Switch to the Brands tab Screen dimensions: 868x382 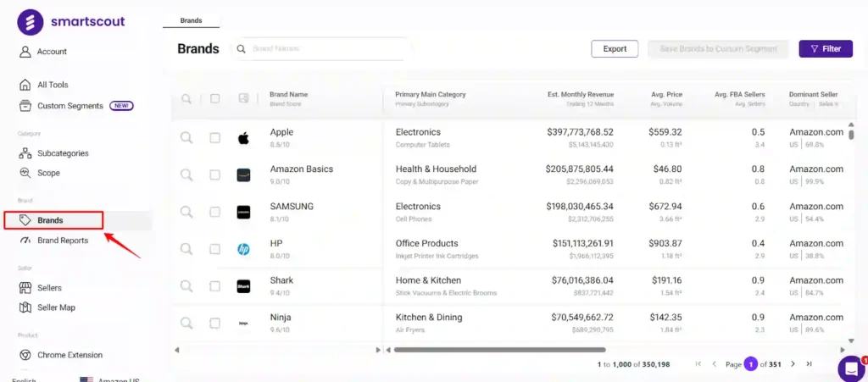[x=191, y=20]
